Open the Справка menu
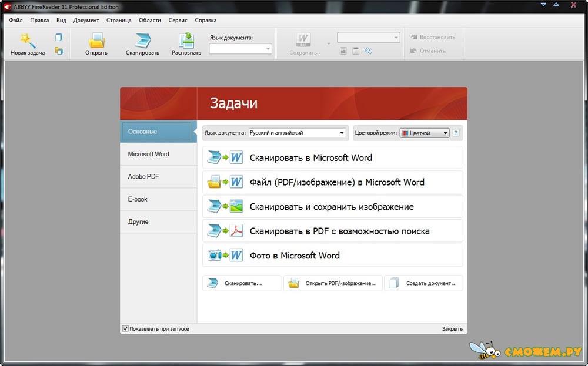 pos(205,20)
